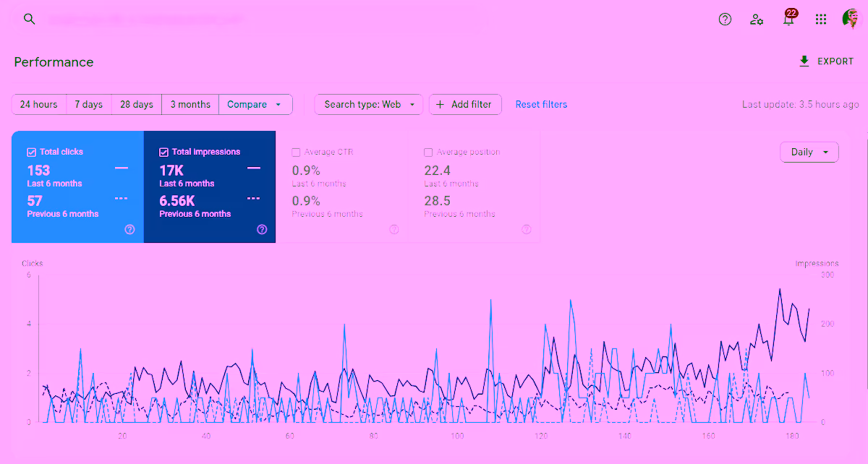Click the impressions peak near day 180
868x464 pixels.
click(780, 289)
